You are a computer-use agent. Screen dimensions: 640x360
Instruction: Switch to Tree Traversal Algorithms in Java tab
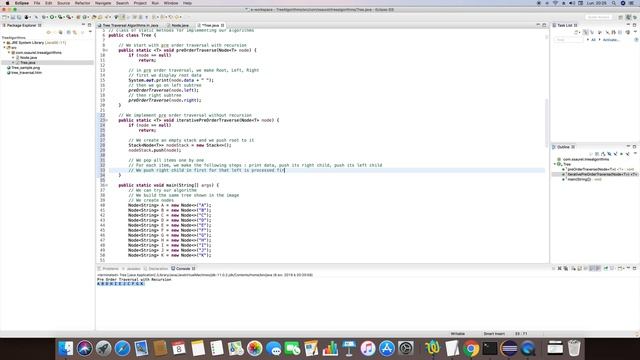[129, 25]
